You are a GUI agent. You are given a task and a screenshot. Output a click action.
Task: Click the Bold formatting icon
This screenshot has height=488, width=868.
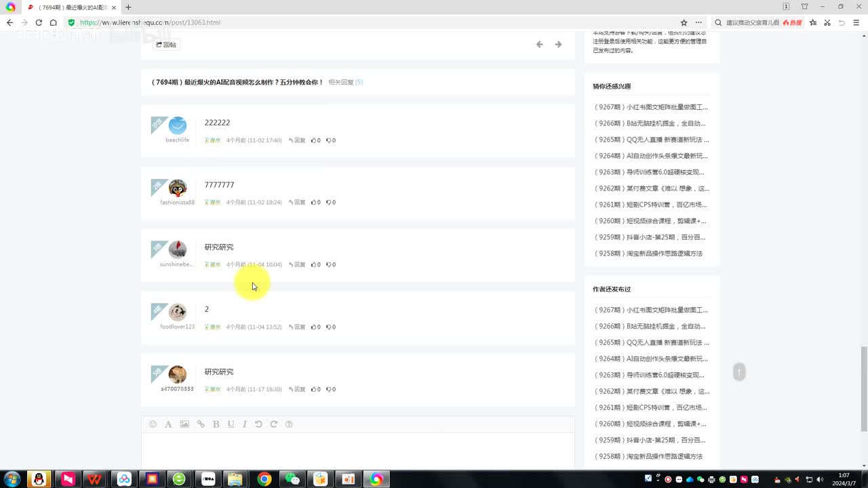pos(216,424)
